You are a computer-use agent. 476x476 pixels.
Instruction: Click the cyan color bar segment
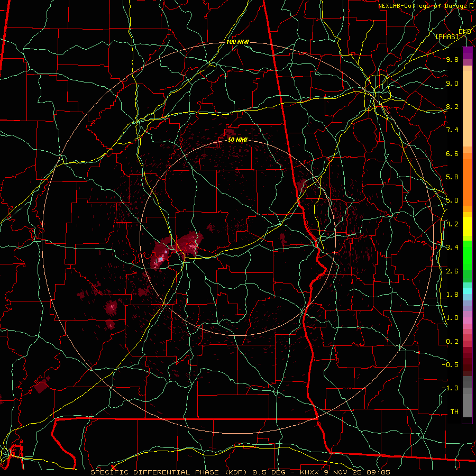[x=467, y=291]
